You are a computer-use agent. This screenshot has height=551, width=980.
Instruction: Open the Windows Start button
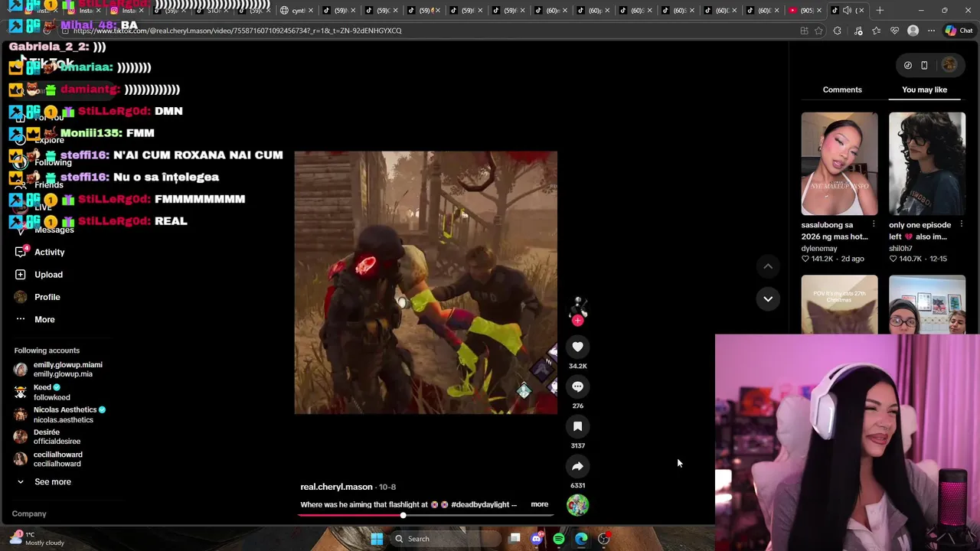[377, 539]
